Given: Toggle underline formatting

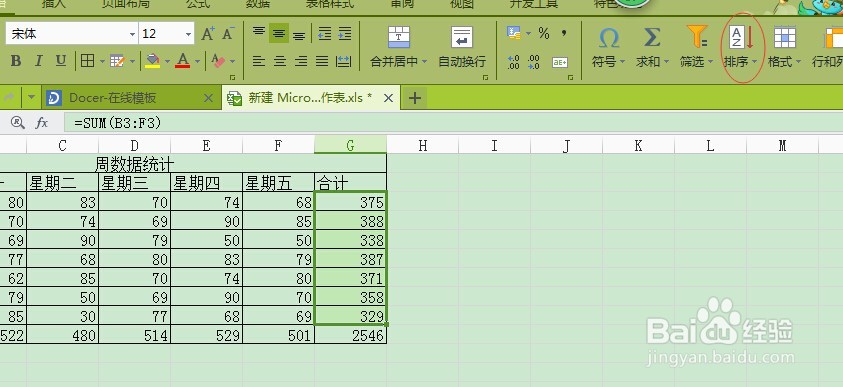Looking at the screenshot, I should 61,61.
